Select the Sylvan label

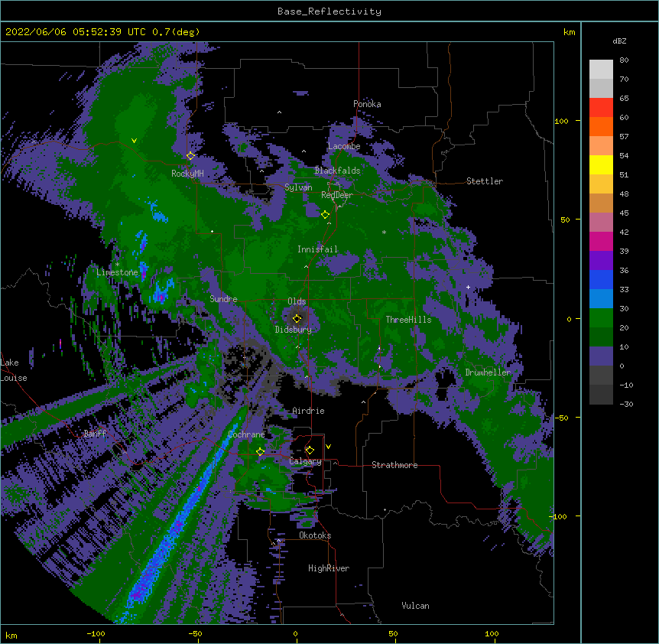[298, 187]
